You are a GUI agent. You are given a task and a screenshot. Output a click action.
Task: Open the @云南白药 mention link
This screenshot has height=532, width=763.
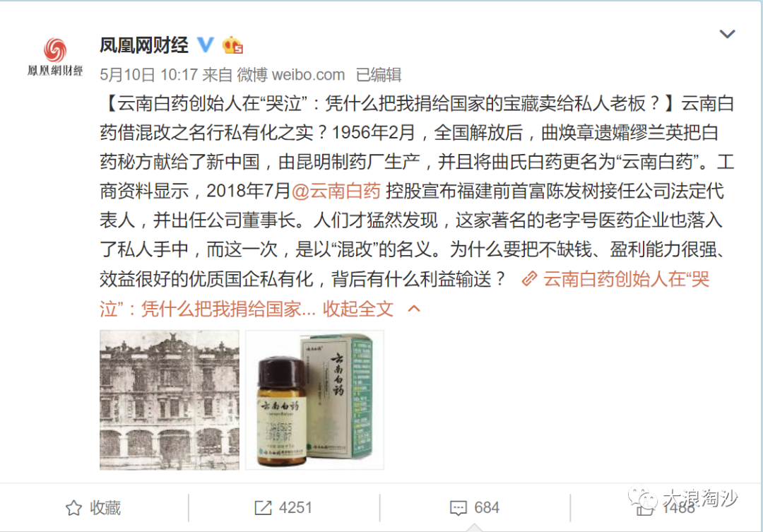pos(336,191)
